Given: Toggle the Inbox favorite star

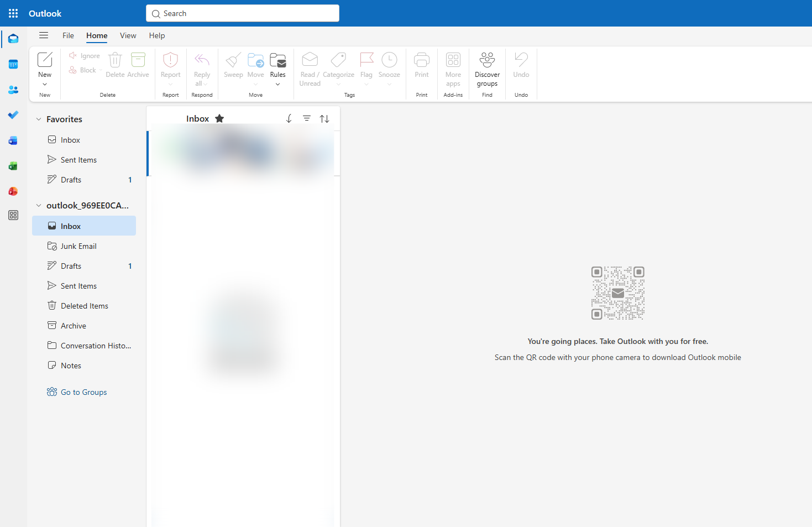Looking at the screenshot, I should [219, 118].
